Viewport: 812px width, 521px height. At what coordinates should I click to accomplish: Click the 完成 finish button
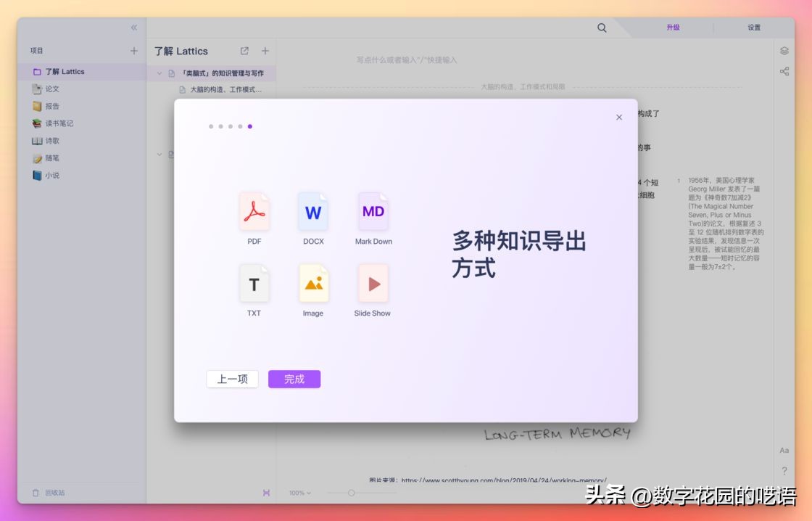[294, 379]
